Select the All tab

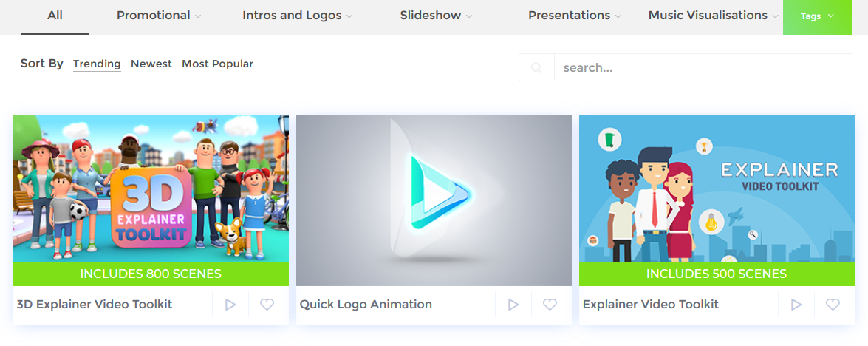coord(55,16)
